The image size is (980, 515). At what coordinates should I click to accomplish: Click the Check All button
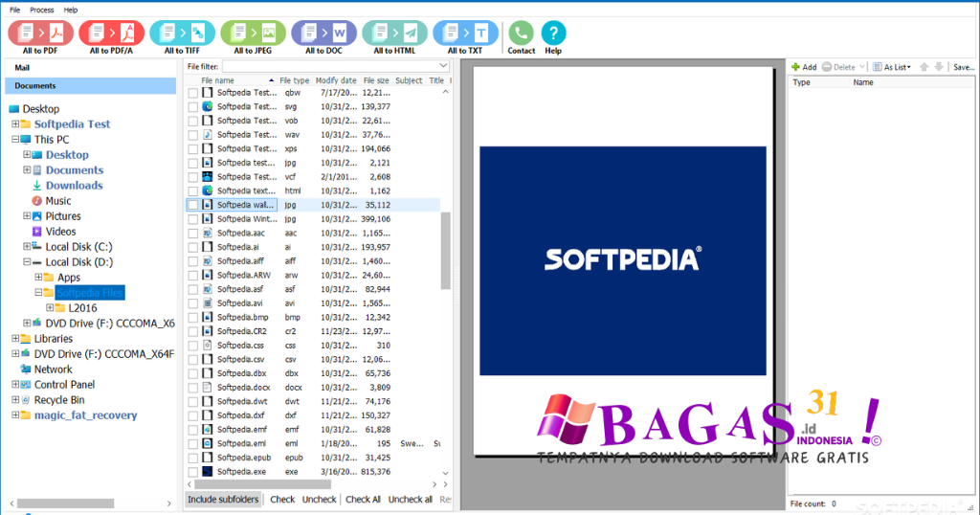point(363,500)
